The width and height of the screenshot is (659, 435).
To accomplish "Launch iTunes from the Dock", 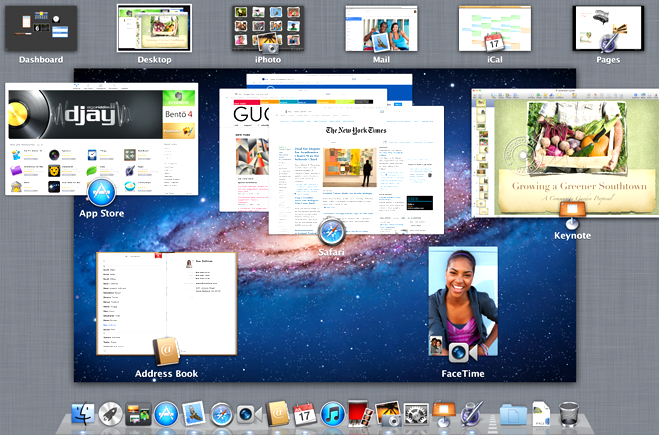I will (332, 414).
